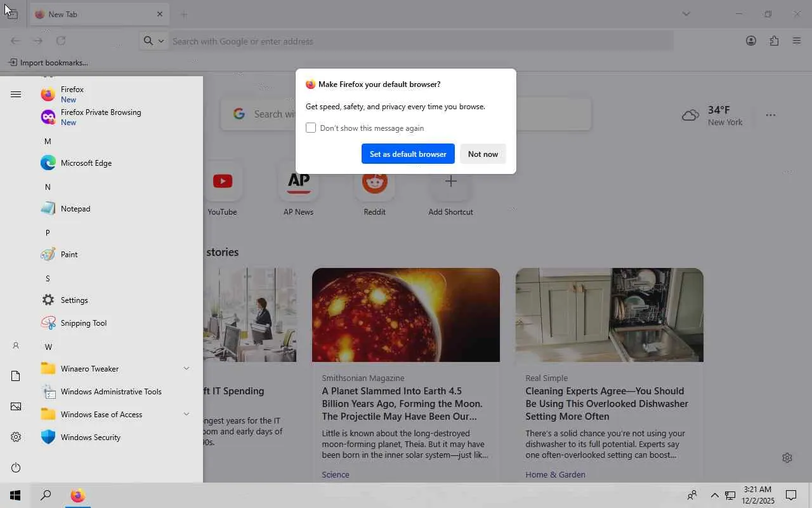The height and width of the screenshot is (508, 812).
Task: Close the New Tab tab
Action: tap(159, 14)
